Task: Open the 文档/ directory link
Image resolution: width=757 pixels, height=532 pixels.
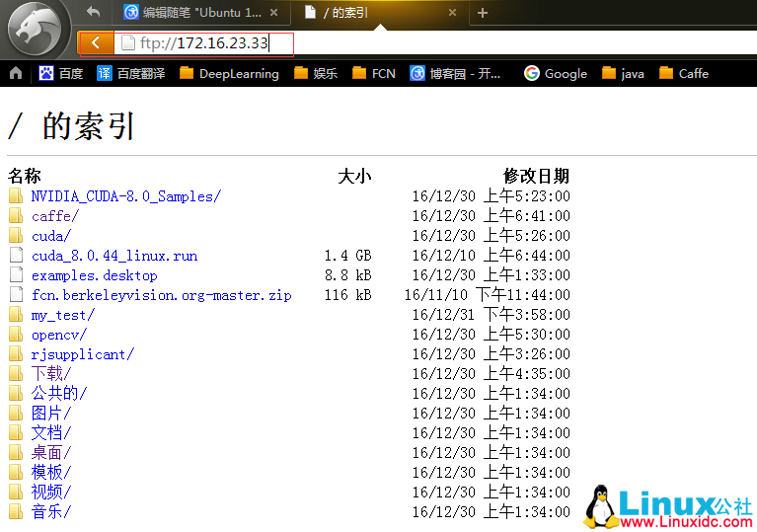Action: point(51,433)
